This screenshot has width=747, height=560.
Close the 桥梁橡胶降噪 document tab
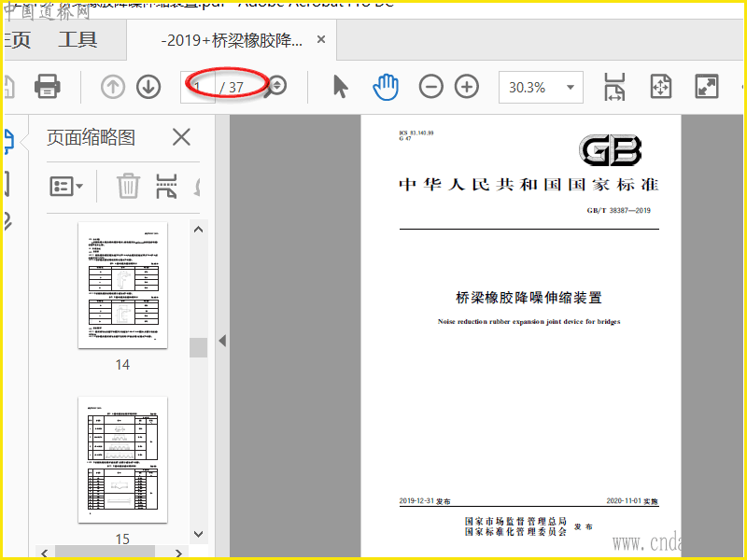(321, 39)
